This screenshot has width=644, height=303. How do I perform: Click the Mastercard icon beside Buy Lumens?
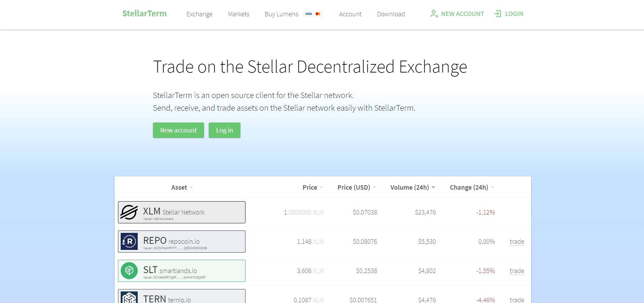tap(318, 14)
